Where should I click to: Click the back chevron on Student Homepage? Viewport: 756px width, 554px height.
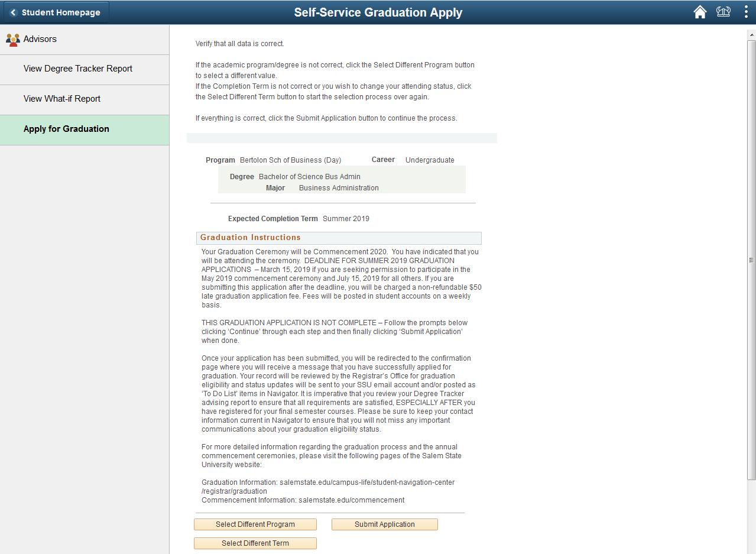point(13,12)
